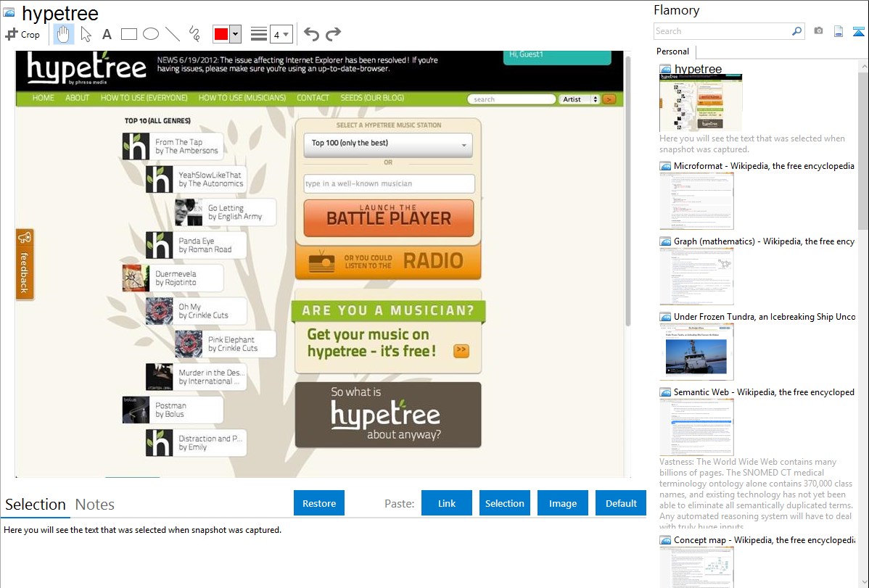Click the Microformat - Wikipedia title text

[764, 166]
